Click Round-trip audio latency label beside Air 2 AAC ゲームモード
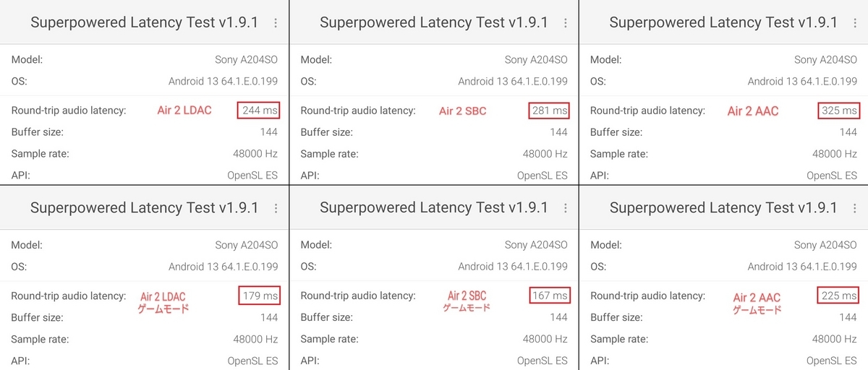Viewport: 868px width, 370px height. point(648,296)
